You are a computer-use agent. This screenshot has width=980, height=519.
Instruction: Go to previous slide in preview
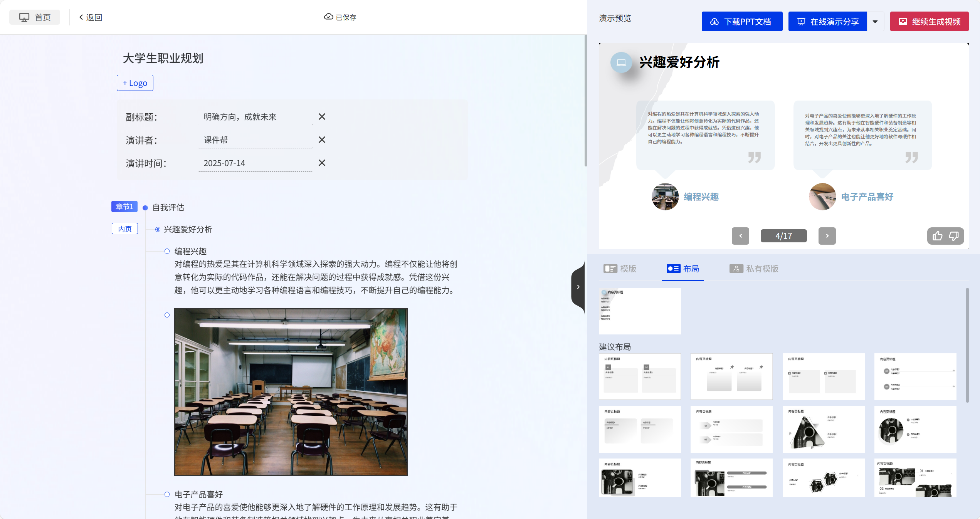(x=740, y=236)
